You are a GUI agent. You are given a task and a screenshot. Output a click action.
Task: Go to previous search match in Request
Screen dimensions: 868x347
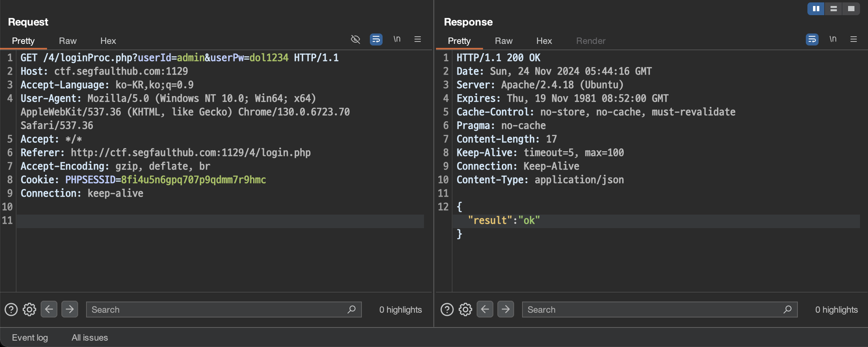[x=49, y=309]
